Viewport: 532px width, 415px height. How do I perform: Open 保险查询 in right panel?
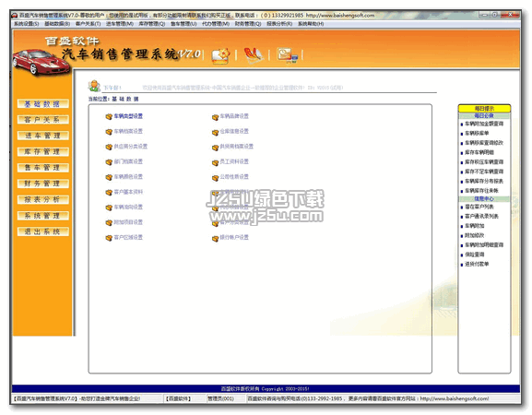coord(474,255)
